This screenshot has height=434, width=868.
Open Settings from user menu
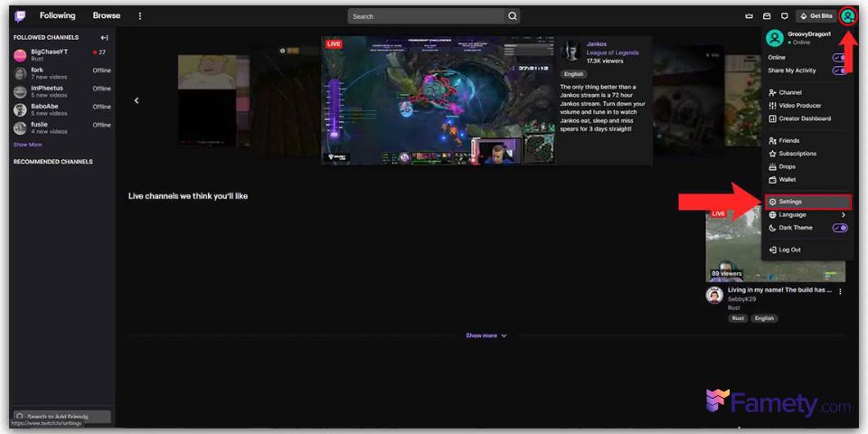[807, 202]
